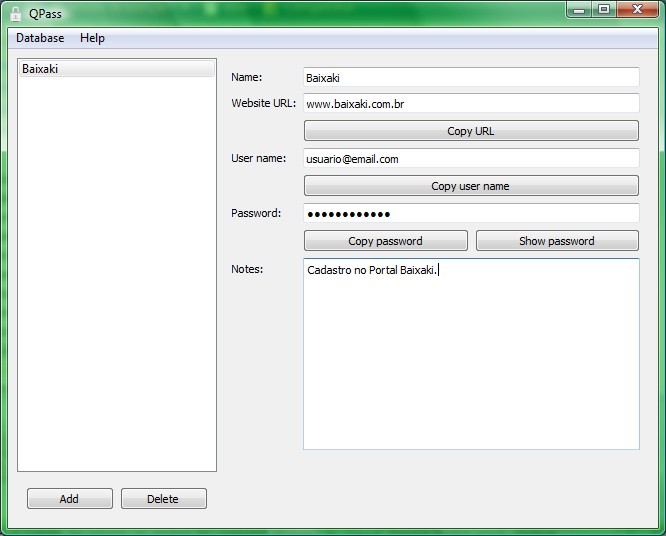Minimize the QPass window
This screenshot has width=666, height=536.
[x=580, y=9]
